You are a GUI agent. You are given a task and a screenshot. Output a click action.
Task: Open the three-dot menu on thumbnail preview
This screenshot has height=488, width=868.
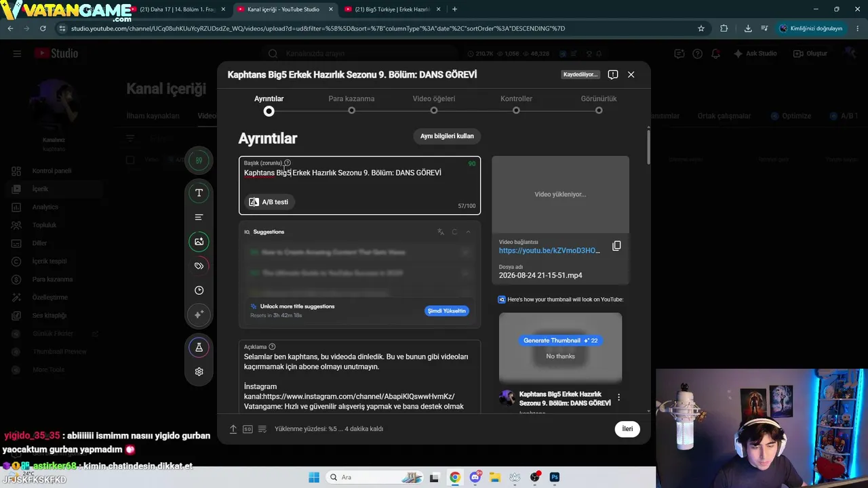618,398
